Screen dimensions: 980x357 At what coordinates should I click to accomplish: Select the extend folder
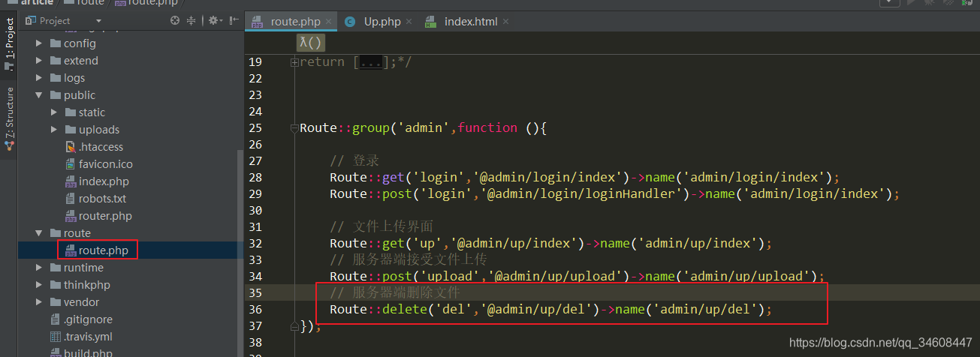(x=80, y=61)
